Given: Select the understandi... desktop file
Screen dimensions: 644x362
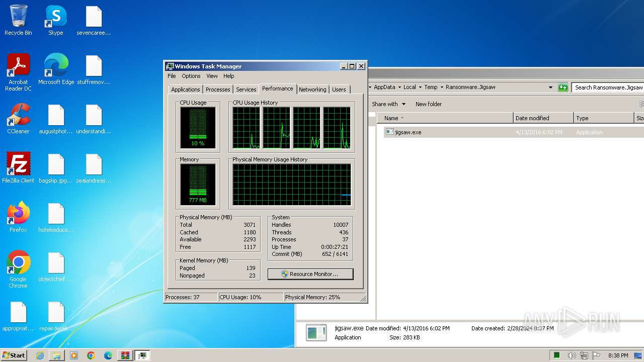Looking at the screenshot, I should (94, 119).
